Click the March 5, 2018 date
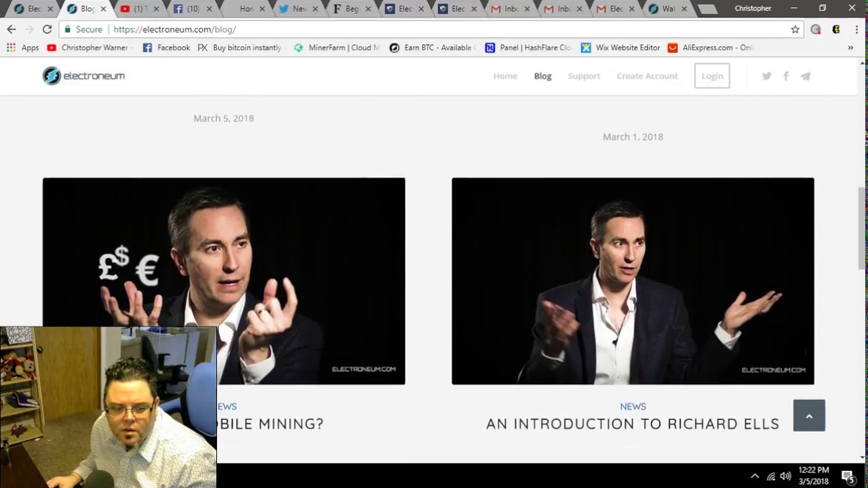868x488 pixels. (224, 118)
